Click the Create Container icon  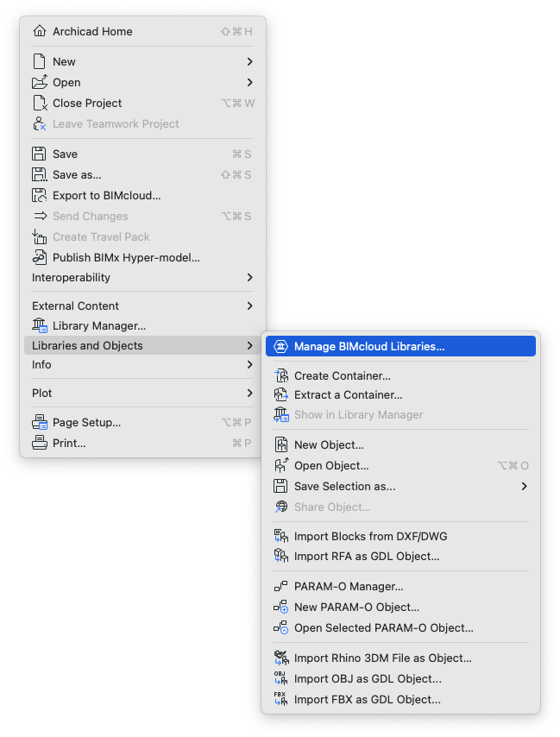(x=281, y=375)
